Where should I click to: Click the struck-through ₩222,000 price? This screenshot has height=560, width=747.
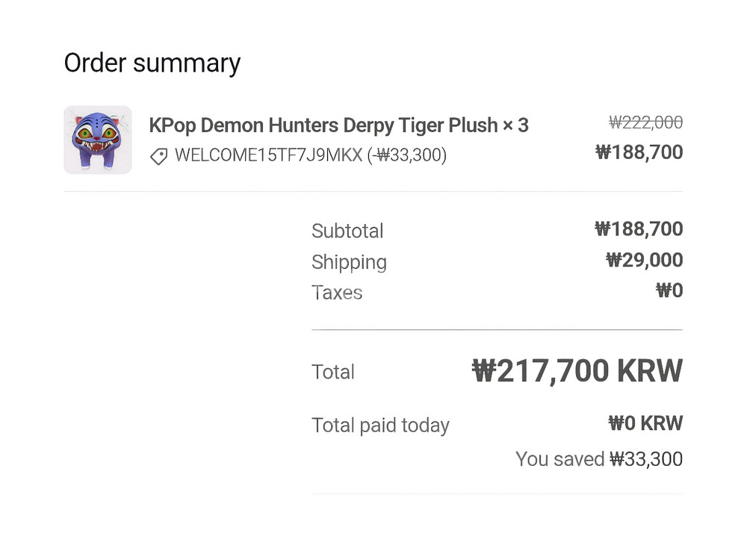[x=645, y=122]
